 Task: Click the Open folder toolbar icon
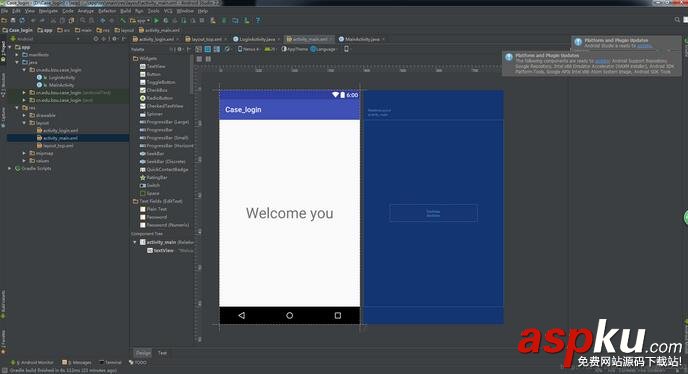coord(4,20)
